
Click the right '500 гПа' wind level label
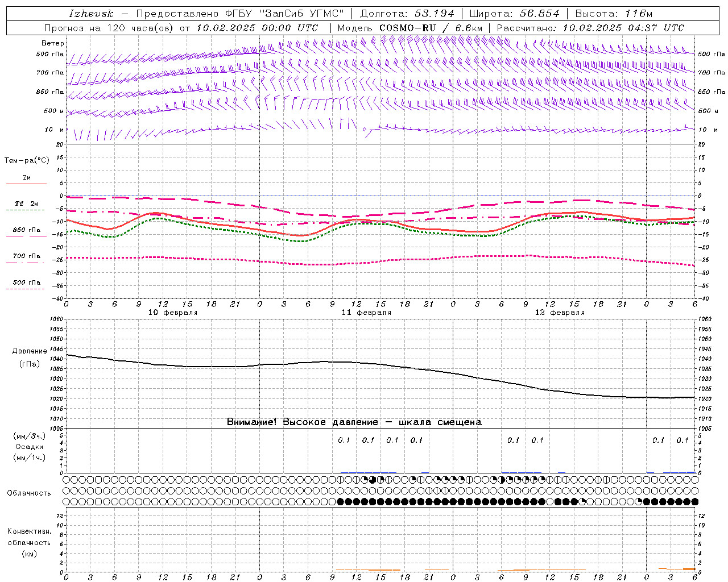coord(712,54)
